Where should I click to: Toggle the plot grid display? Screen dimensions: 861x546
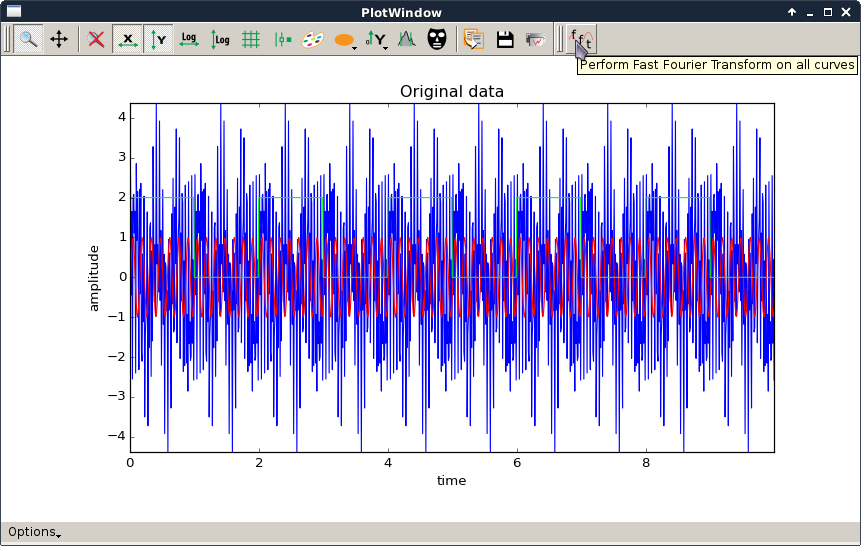251,39
